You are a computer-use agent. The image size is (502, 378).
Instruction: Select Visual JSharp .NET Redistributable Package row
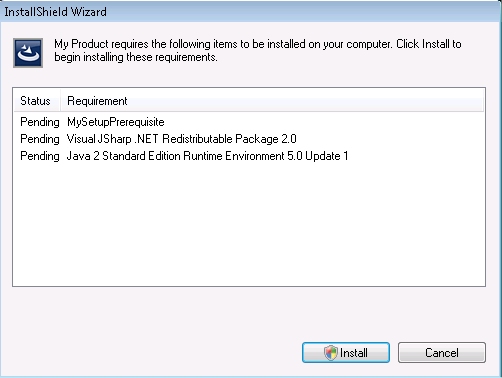249,139
